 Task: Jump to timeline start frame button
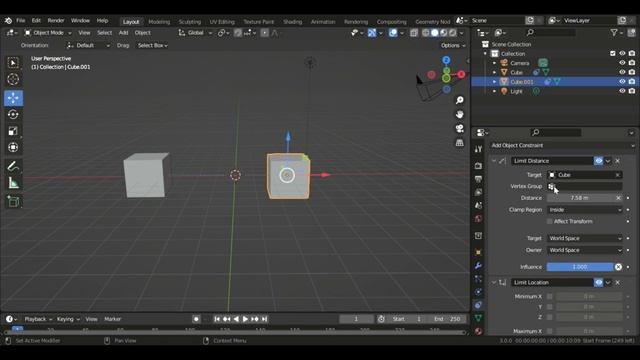pyautogui.click(x=217, y=319)
